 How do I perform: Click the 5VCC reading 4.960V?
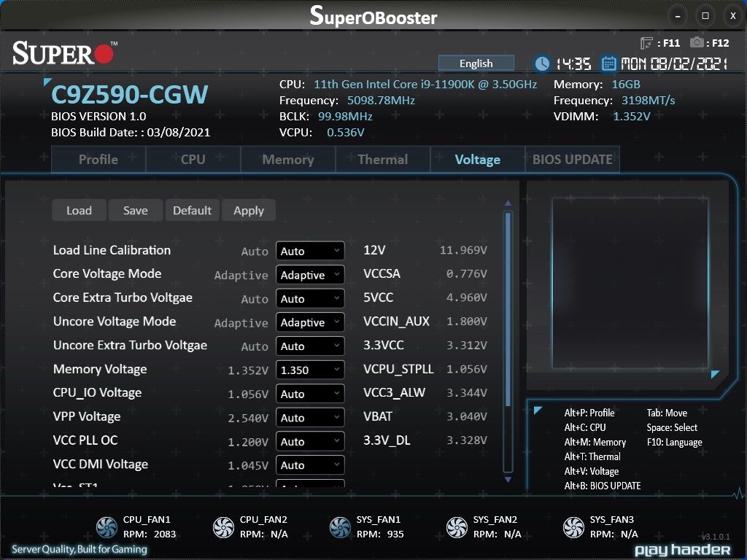(x=466, y=298)
